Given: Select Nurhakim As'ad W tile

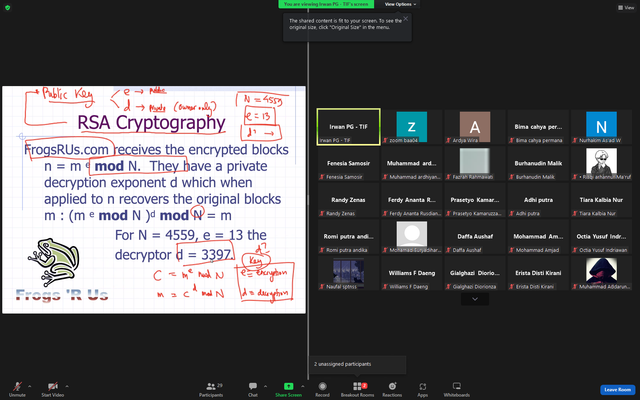Looking at the screenshot, I should coord(601,127).
